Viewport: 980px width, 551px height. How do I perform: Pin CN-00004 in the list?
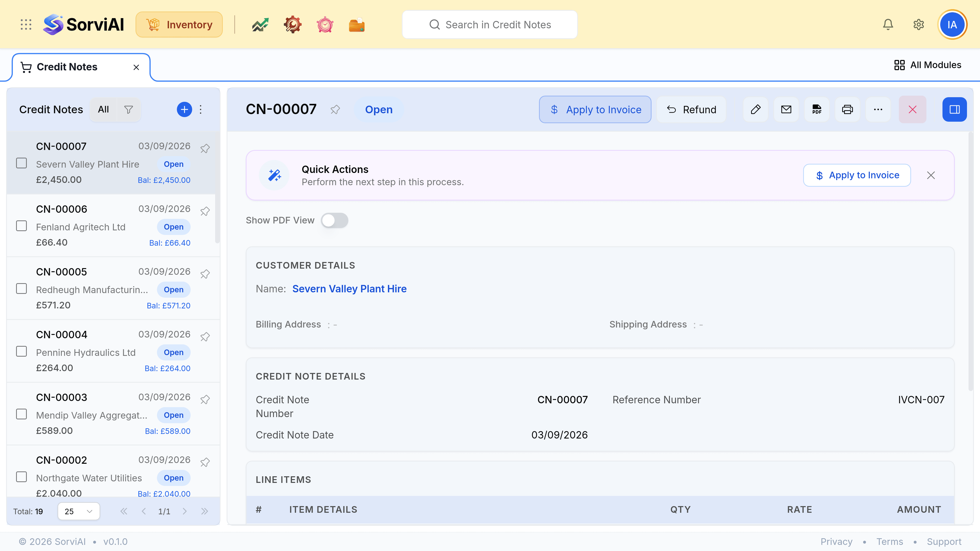coord(205,336)
